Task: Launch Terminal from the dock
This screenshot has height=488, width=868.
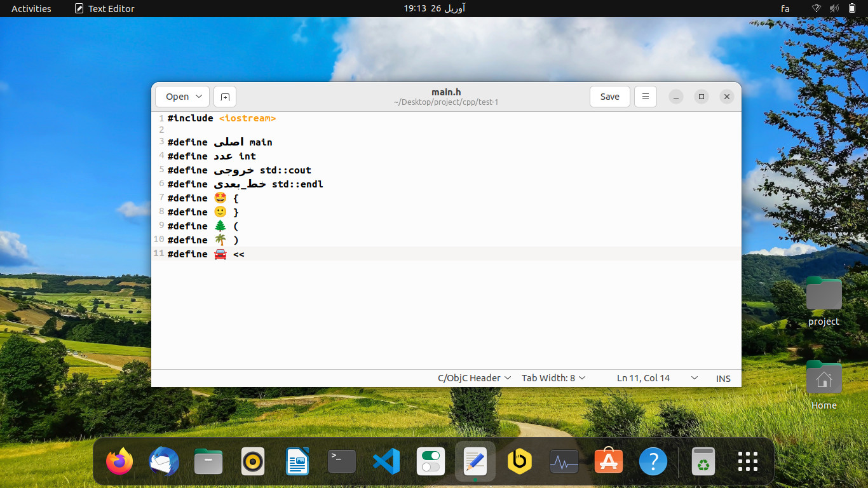Action: coord(342,461)
